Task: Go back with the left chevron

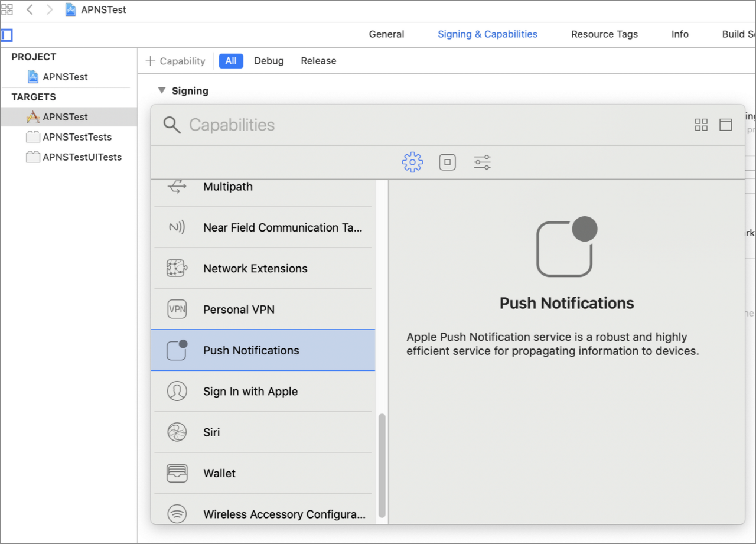Action: point(30,9)
